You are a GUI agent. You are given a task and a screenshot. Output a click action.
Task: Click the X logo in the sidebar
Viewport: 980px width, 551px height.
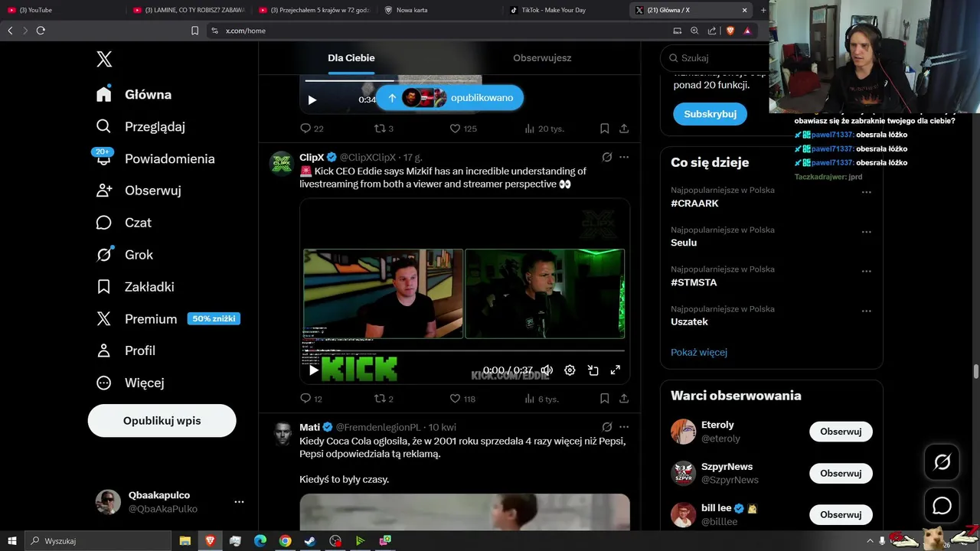(x=104, y=59)
